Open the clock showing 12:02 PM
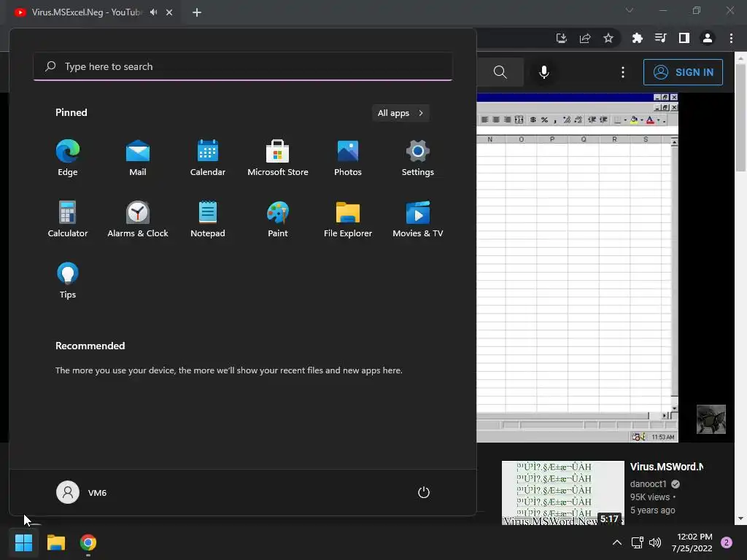Viewport: 747px width, 560px height. (x=692, y=542)
